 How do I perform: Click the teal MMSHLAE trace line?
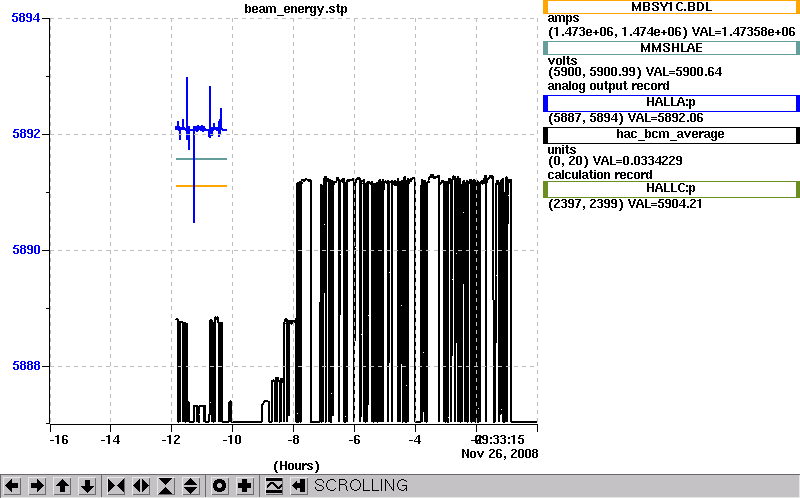click(202, 159)
